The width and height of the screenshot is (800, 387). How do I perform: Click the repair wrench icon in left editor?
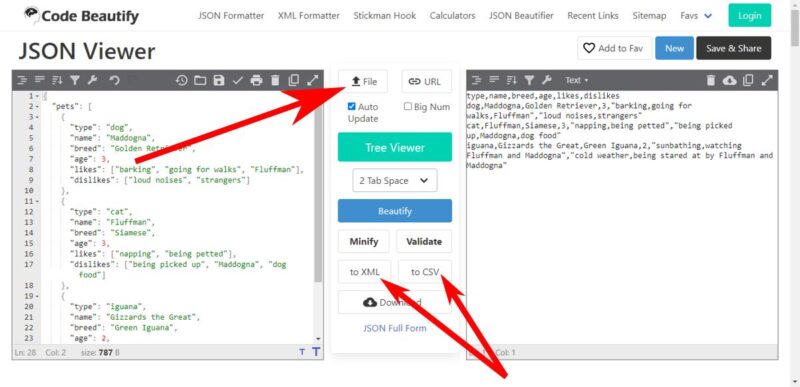click(x=92, y=80)
